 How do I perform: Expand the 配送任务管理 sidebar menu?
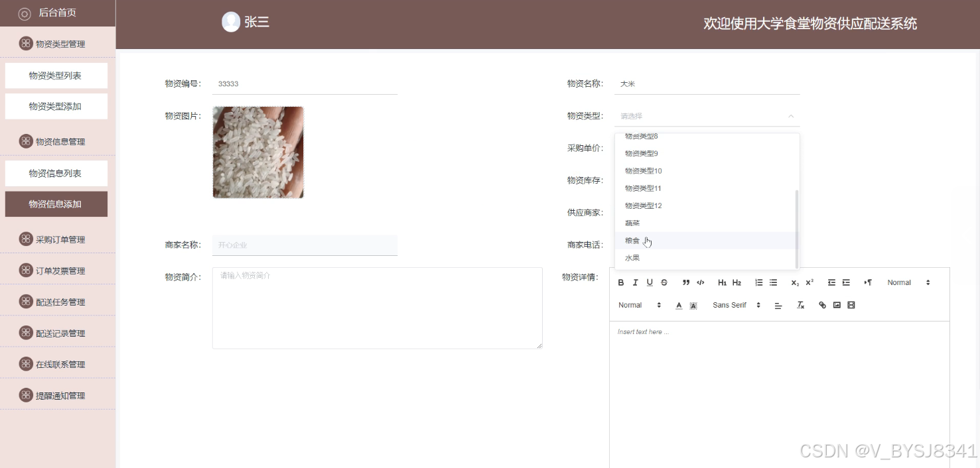coord(58,302)
